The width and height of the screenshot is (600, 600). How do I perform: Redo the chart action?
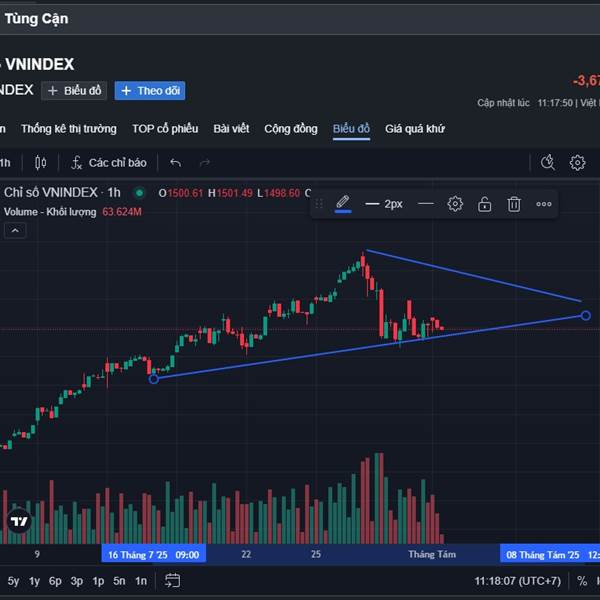point(205,163)
